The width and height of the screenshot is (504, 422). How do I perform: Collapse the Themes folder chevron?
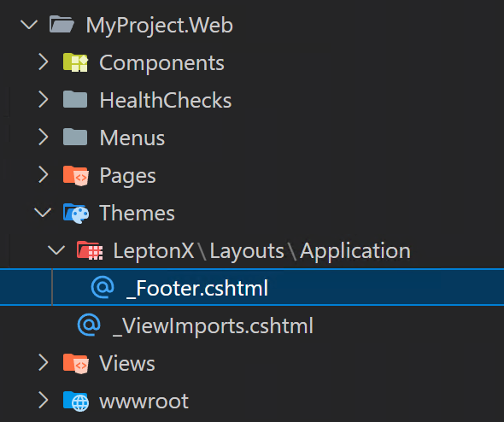tap(43, 213)
